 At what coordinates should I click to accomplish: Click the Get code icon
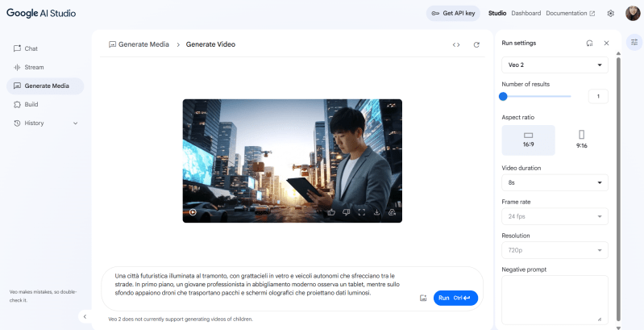tap(456, 44)
